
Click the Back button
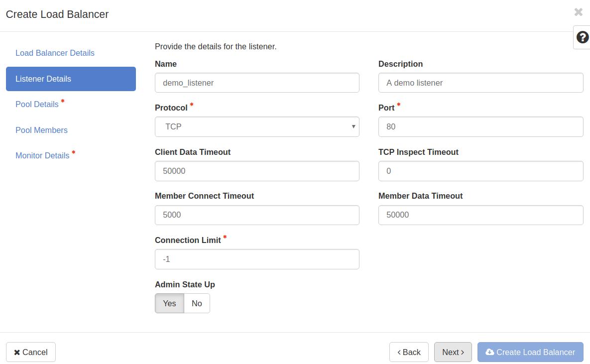(409, 352)
